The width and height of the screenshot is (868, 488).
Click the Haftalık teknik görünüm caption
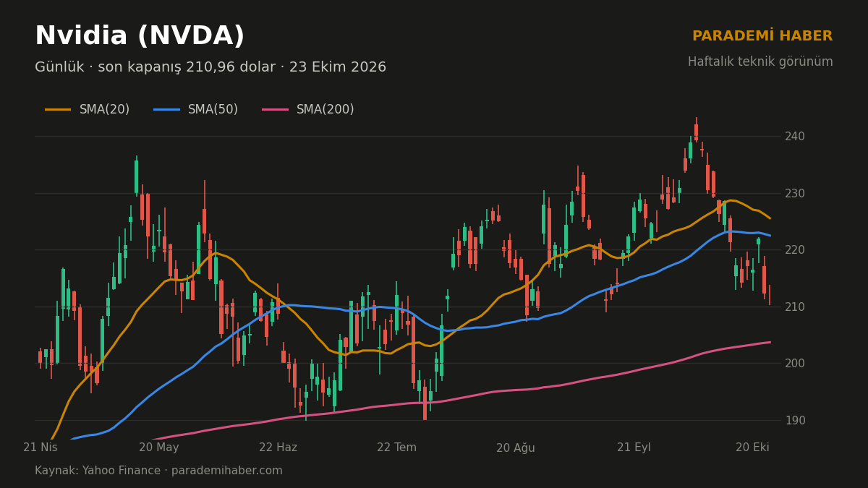point(760,62)
